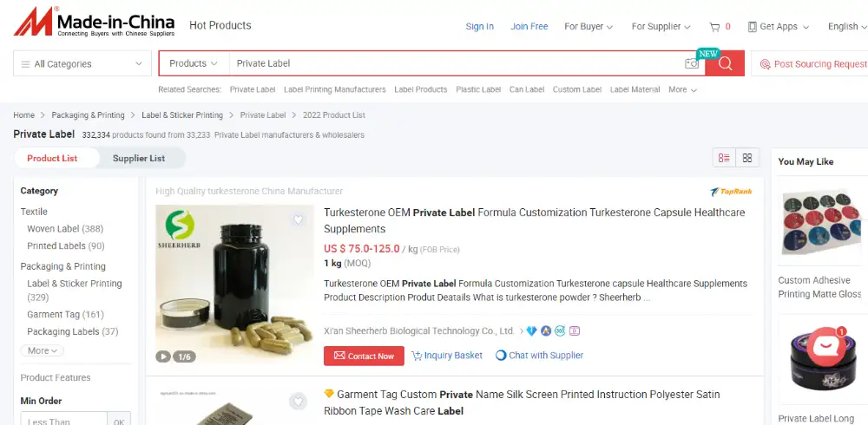Favorite the Garment Tag product heart
The height and width of the screenshot is (425, 868).
298,402
